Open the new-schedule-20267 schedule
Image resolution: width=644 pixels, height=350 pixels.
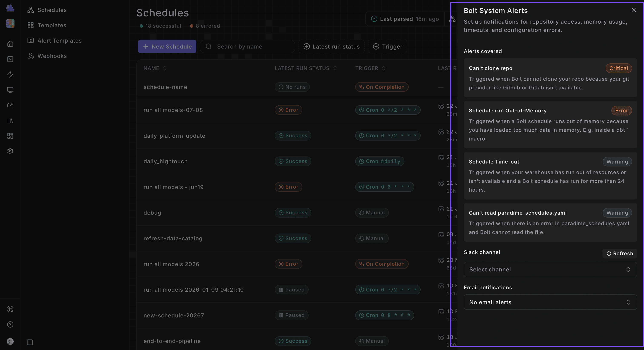tap(174, 315)
